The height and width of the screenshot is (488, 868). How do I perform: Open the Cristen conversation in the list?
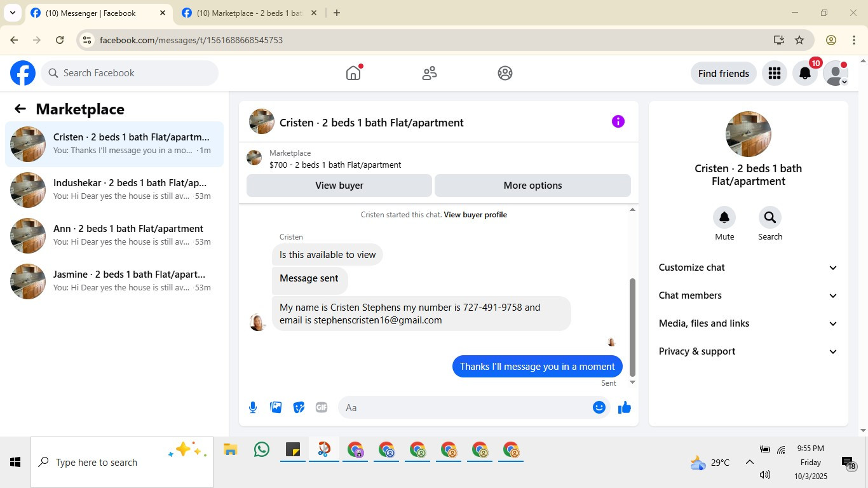point(114,144)
